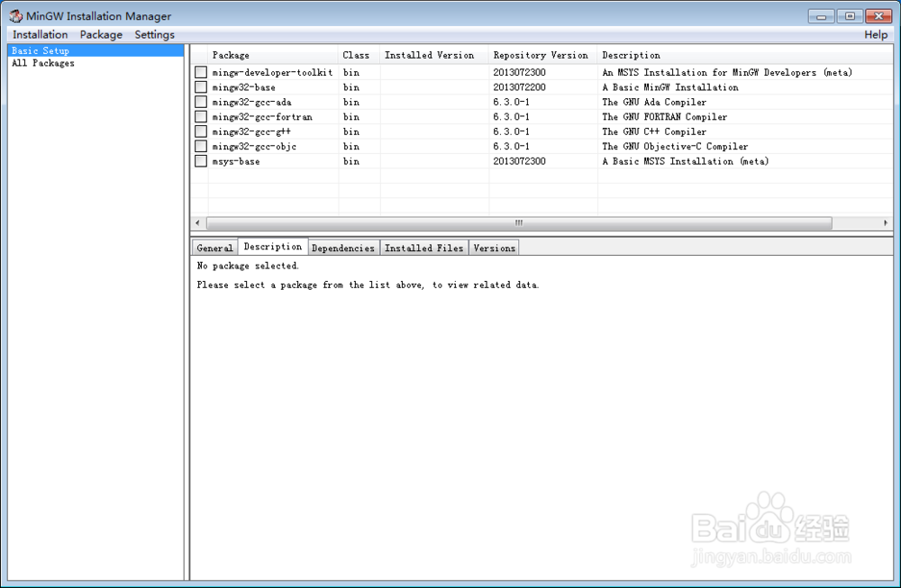Viewport: 901px width, 588px height.
Task: Select the mingw32-base package name
Action: [x=243, y=87]
